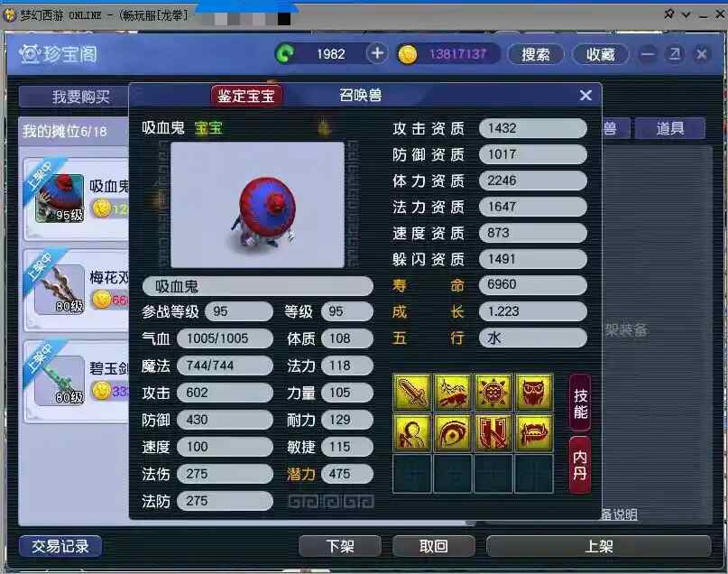Click the 防御 value 430
Image resolution: width=728 pixels, height=574 pixels.
point(226,420)
